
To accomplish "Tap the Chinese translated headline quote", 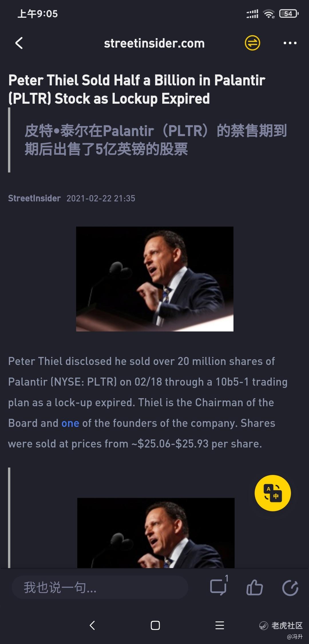I will point(156,140).
